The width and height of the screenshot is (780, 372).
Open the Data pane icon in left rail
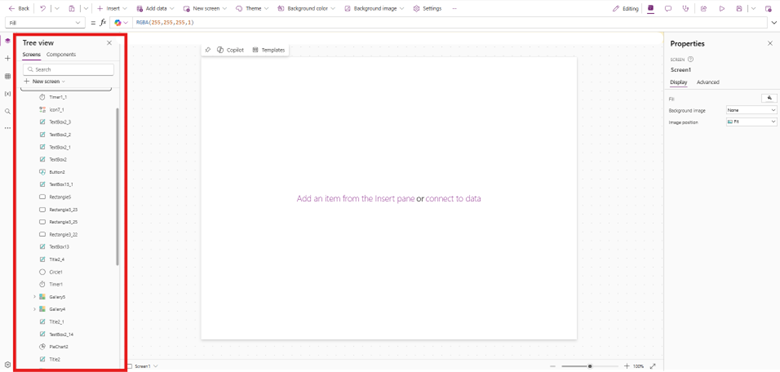[x=7, y=76]
